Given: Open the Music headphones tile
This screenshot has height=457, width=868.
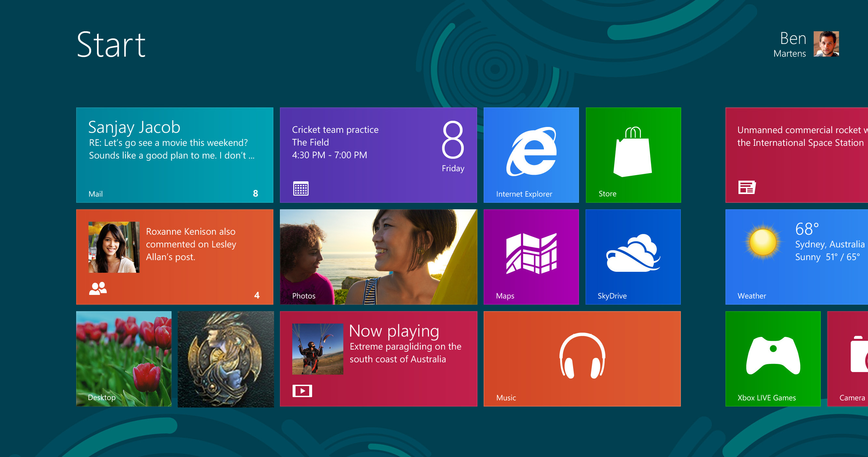Looking at the screenshot, I should pos(582,359).
